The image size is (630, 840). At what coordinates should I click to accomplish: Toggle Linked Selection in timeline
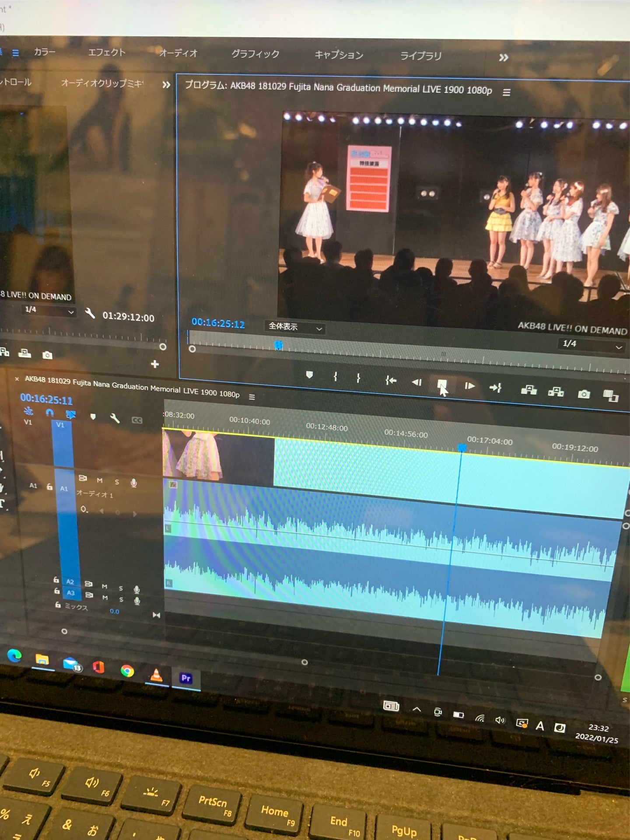click(70, 414)
